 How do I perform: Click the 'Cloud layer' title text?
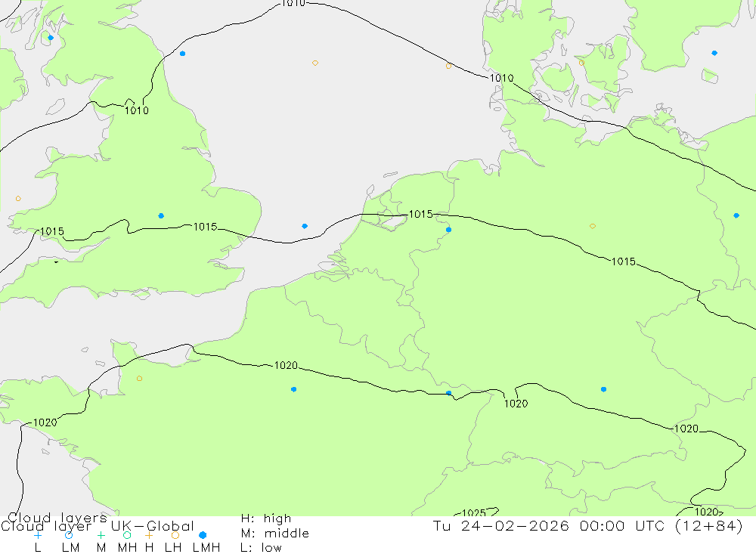(46, 526)
